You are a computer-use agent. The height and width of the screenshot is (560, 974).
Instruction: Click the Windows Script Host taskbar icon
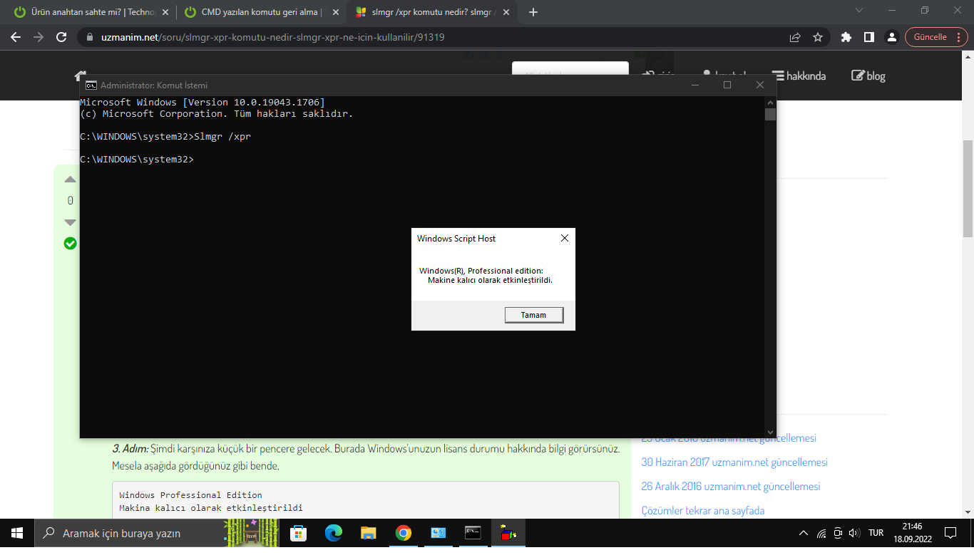click(x=508, y=533)
